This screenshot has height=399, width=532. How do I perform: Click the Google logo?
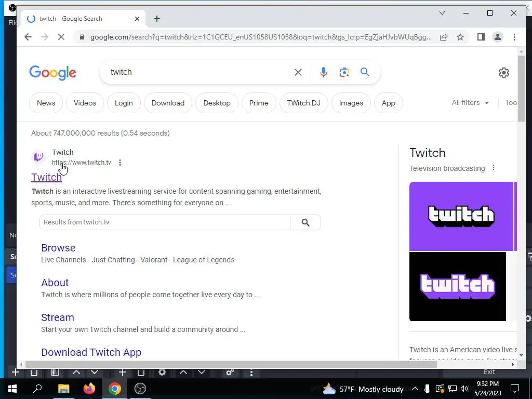coord(53,73)
